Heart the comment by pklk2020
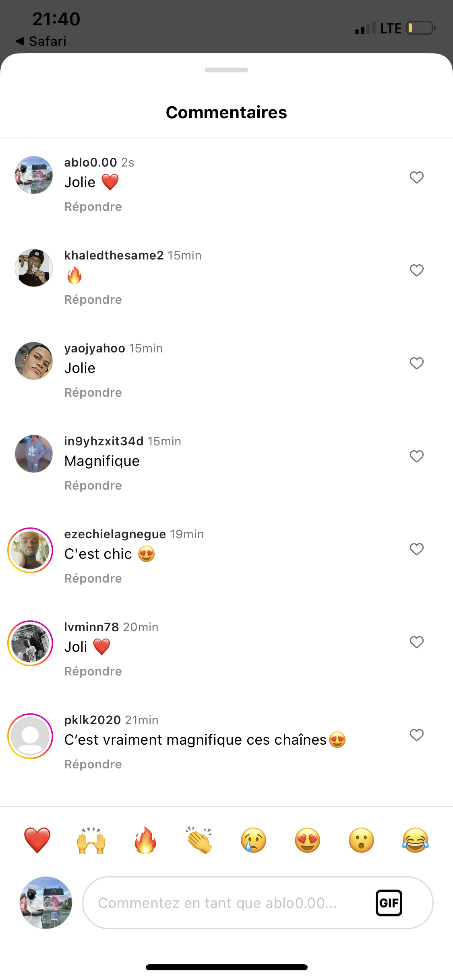The image size is (453, 980). click(417, 735)
